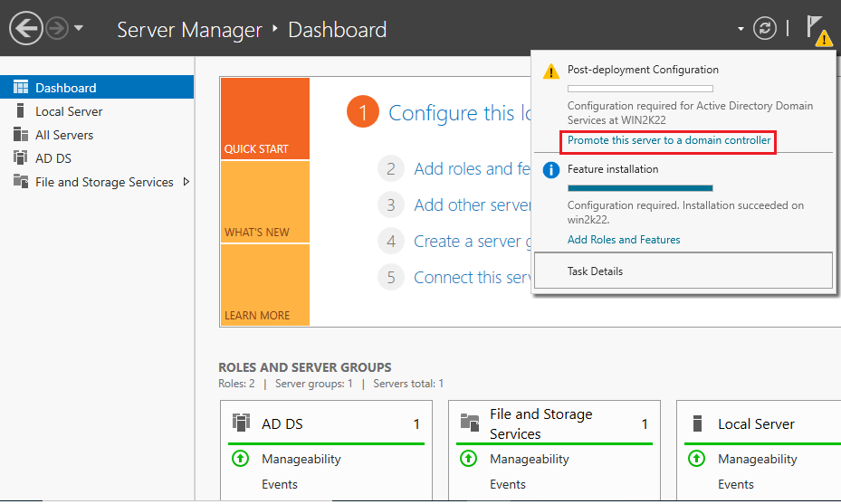Image resolution: width=841 pixels, height=504 pixels.
Task: Click File and Storage Services tile icon
Action: (470, 423)
